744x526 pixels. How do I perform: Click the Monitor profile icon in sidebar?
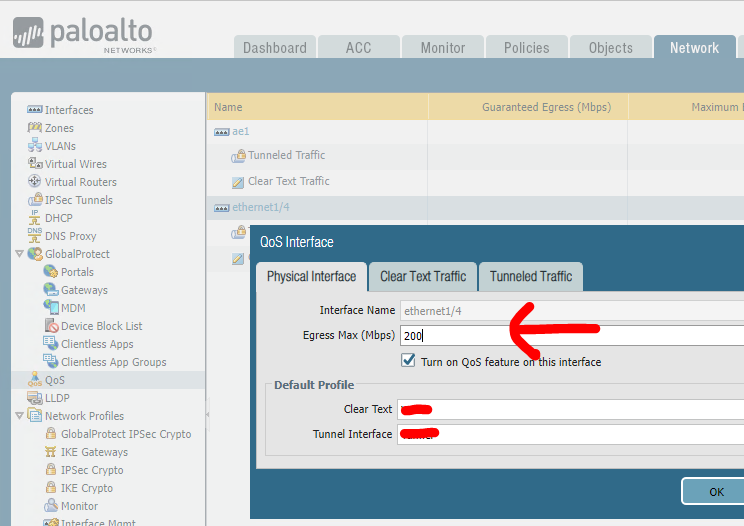click(51, 505)
